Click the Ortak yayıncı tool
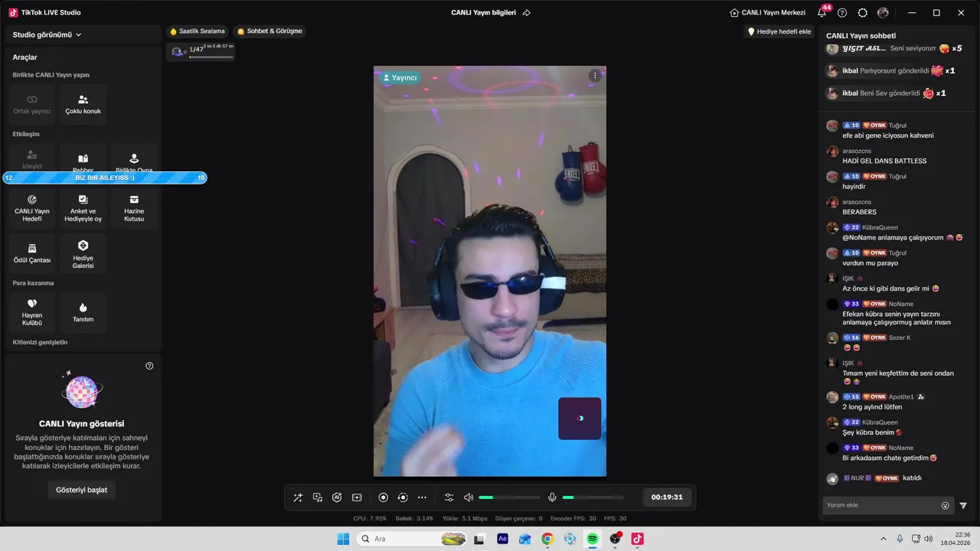The width and height of the screenshot is (980, 551). [32, 105]
